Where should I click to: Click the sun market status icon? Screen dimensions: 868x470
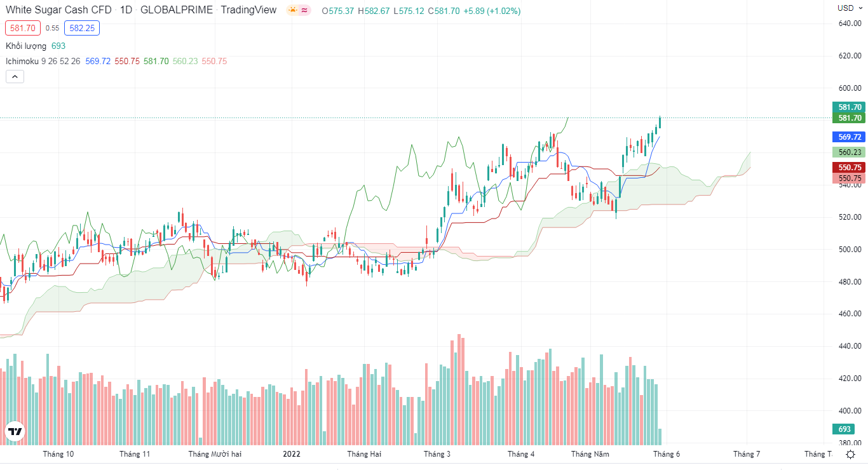point(292,10)
